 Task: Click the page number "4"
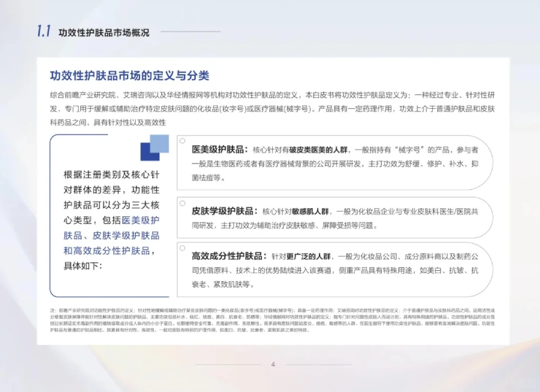coord(273,365)
